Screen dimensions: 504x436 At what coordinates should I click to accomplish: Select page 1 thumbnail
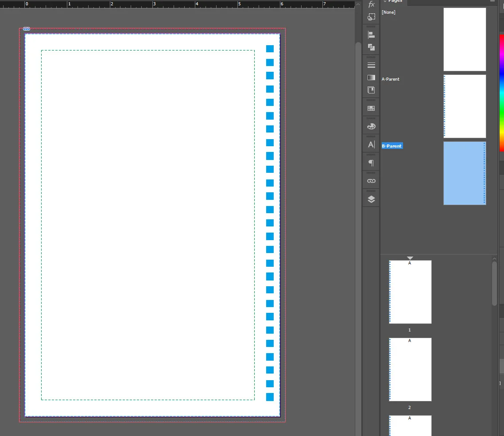(x=410, y=292)
